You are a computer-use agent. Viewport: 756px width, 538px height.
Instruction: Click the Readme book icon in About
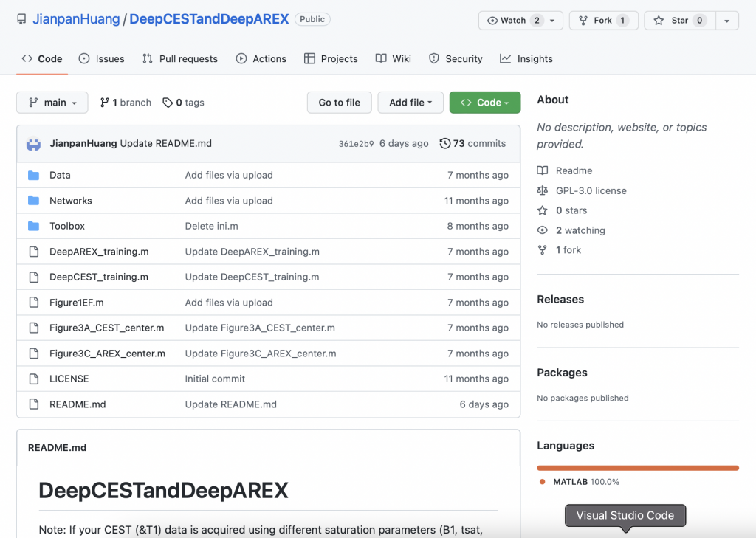point(543,170)
